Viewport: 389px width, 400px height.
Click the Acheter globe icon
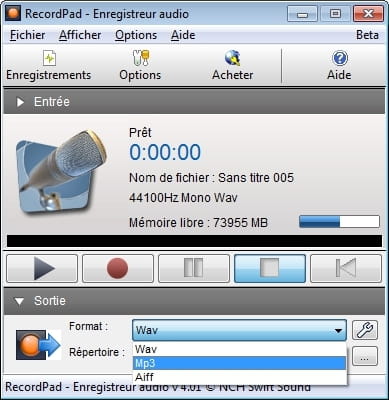point(233,58)
